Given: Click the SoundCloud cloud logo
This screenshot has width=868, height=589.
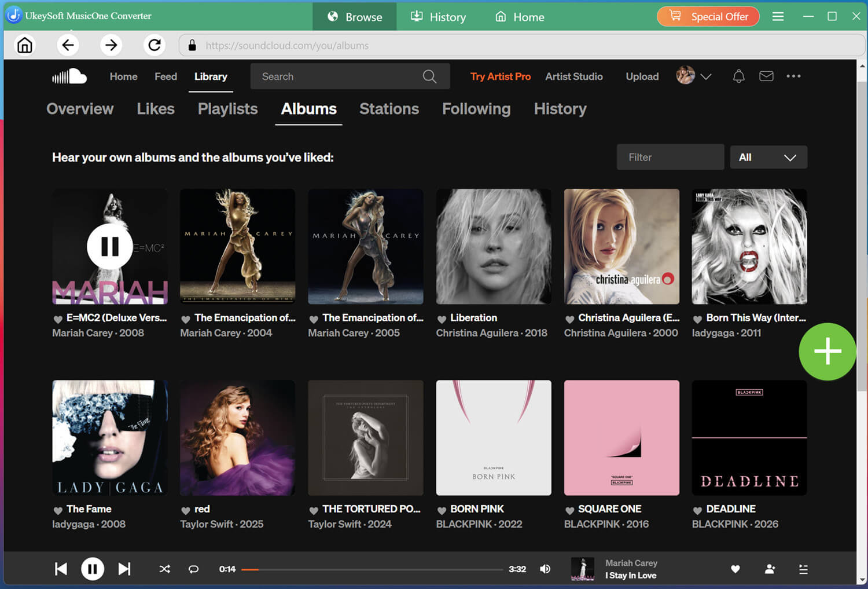Looking at the screenshot, I should tap(69, 76).
